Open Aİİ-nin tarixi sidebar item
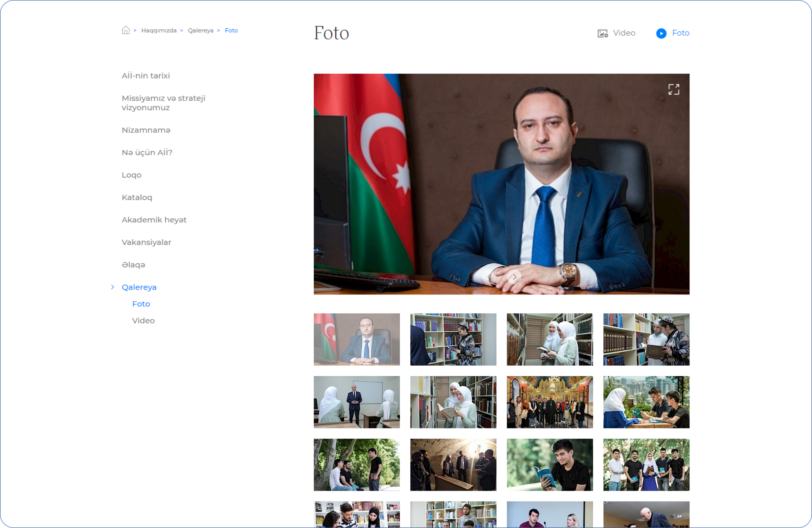This screenshot has height=528, width=812. 146,76
